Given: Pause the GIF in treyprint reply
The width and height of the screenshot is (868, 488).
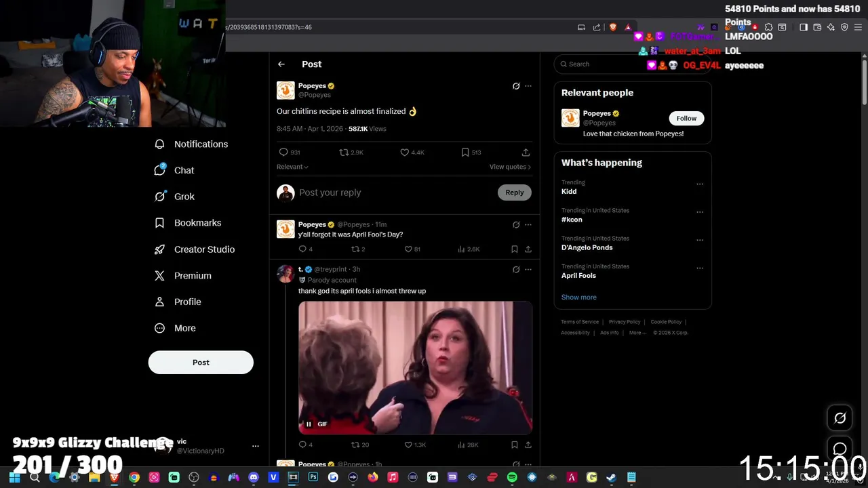Looking at the screenshot, I should pos(309,424).
